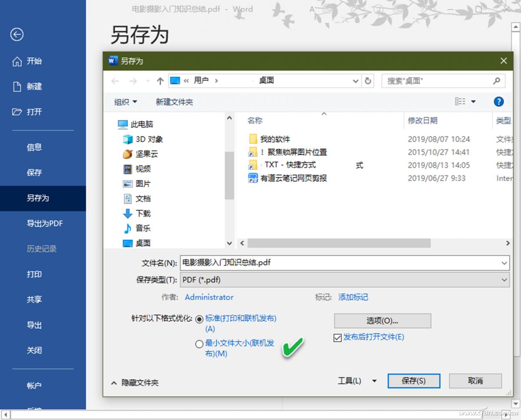Viewport: 521px width, 420px height.
Task: Sort by the 名称 column header
Action: point(255,121)
